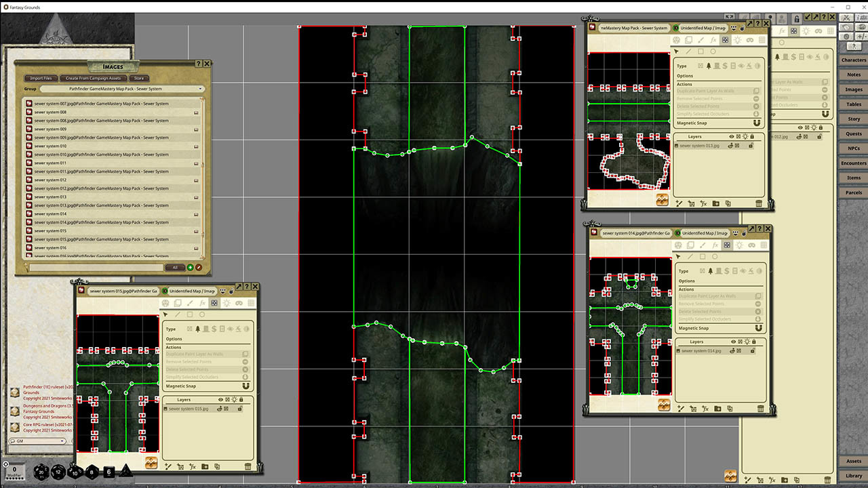Select the terrain tree occluder type
Screen dimensions: 868x488
tap(197, 329)
